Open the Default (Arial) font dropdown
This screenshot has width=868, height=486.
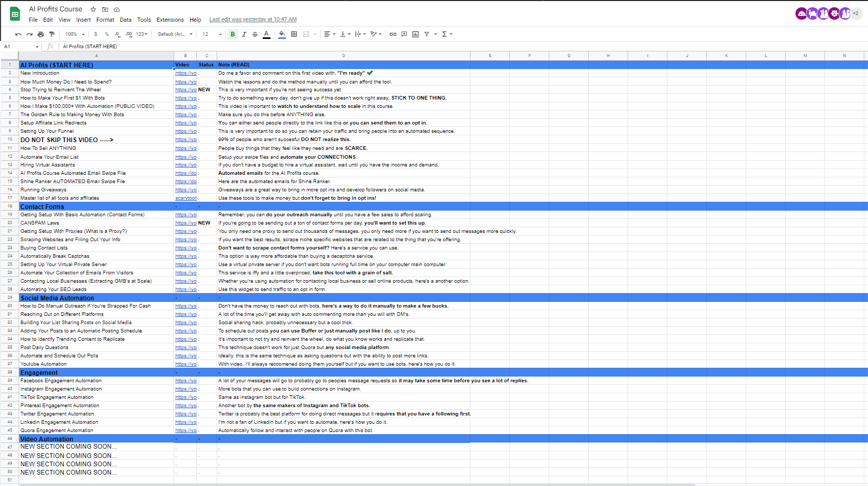[175, 34]
